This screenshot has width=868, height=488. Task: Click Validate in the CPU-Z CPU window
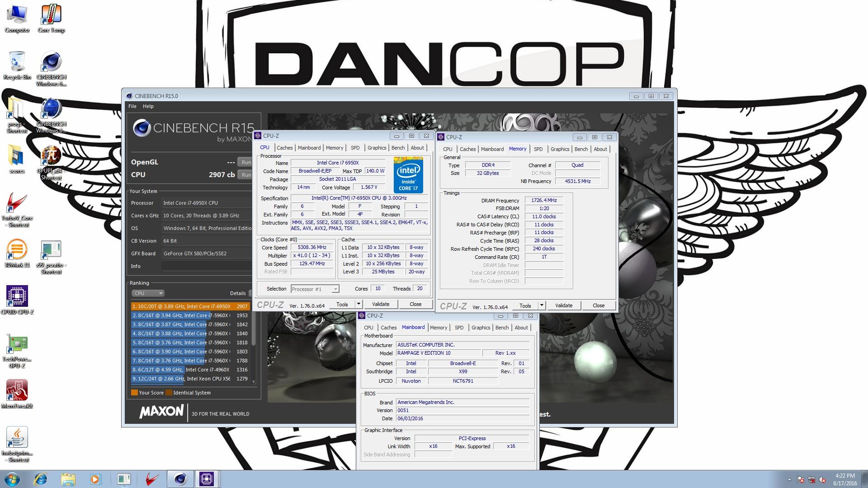tap(381, 305)
